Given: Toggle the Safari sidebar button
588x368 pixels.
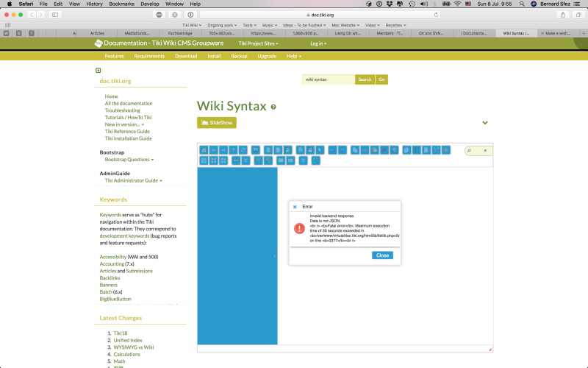Looking at the screenshot, I should coord(55,15).
